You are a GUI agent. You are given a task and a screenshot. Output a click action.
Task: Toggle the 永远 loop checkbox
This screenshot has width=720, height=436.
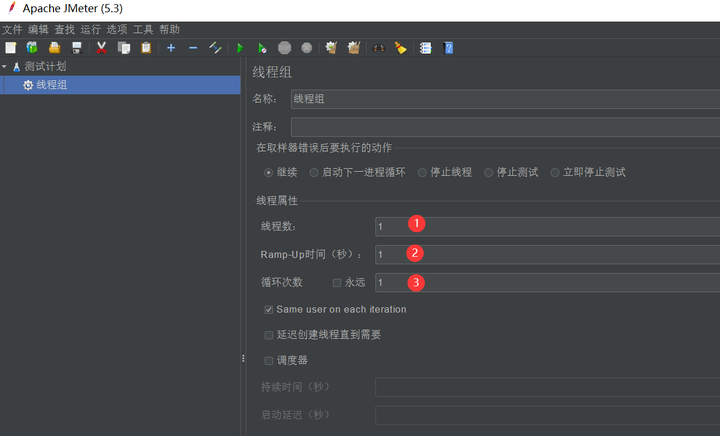click(x=337, y=283)
